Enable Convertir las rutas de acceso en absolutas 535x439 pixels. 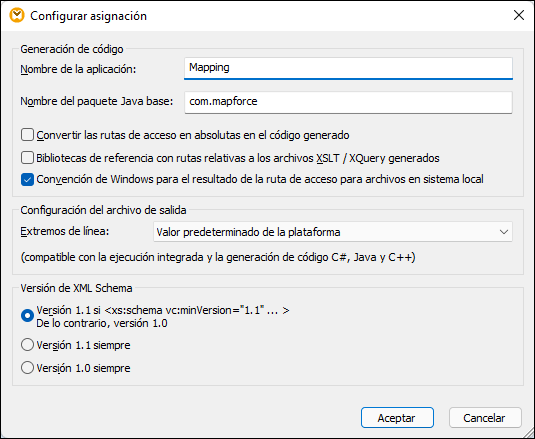tap(27, 135)
